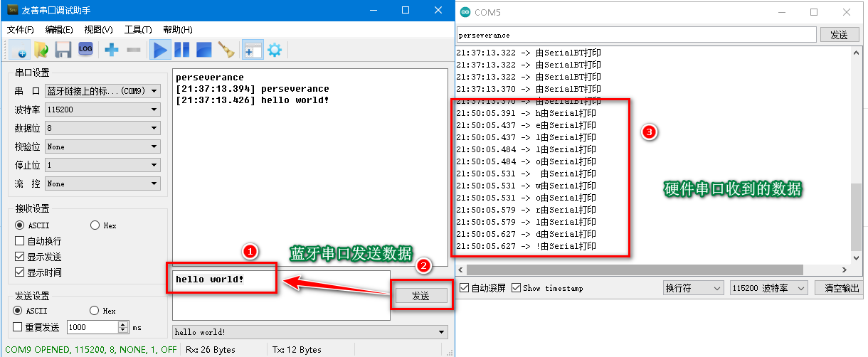Expand the 流控 None dropdown
Viewport: 868px width, 357px height.
[x=102, y=183]
